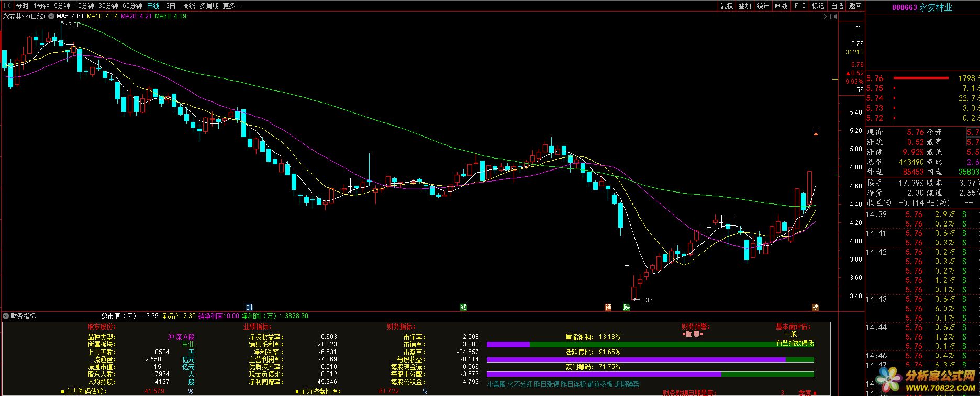
Task: Click the 所属板块 林业 value
Action: (x=188, y=345)
